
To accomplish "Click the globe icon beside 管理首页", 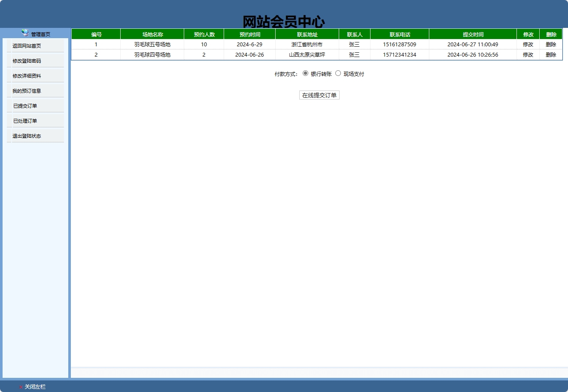I will coord(24,33).
